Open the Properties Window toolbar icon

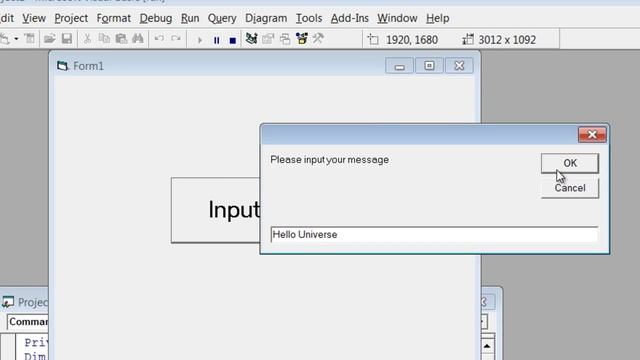tap(268, 39)
